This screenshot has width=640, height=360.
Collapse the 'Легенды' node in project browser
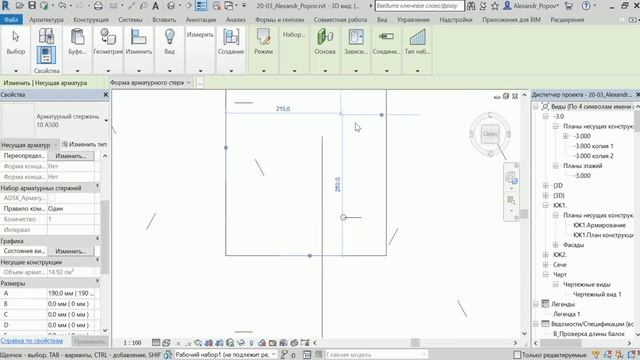click(x=536, y=304)
